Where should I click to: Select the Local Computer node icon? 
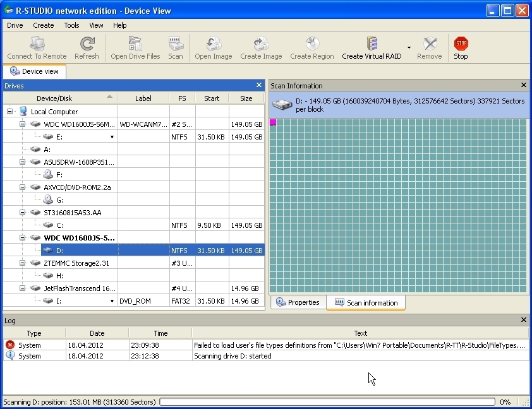click(x=23, y=111)
